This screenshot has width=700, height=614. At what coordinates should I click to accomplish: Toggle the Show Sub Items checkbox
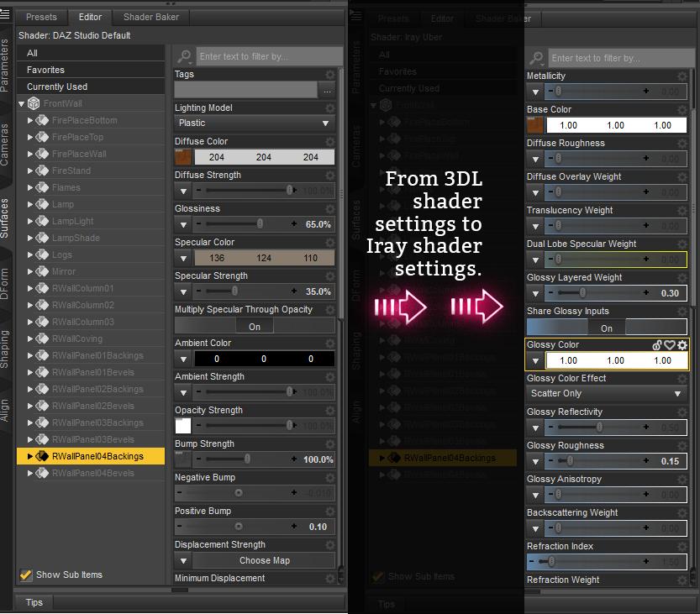[x=26, y=575]
